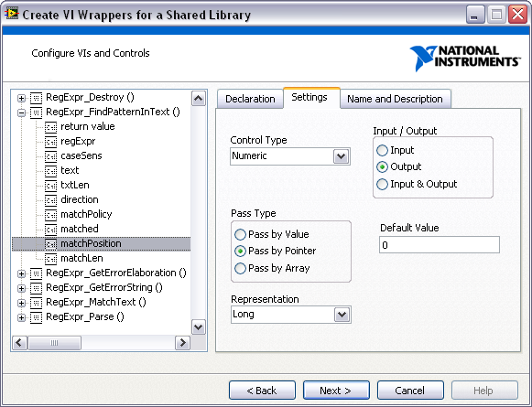
Task: Select the return value tree item
Action: pyautogui.click(x=88, y=126)
